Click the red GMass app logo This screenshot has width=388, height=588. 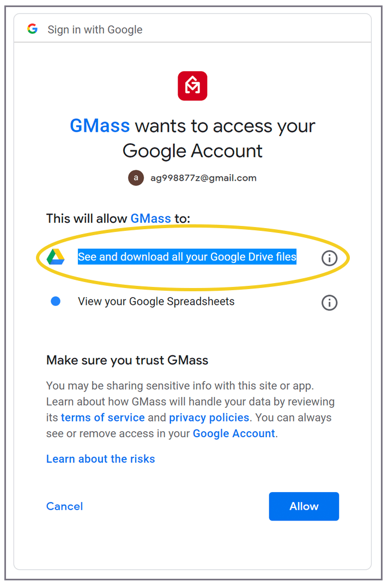(192, 85)
